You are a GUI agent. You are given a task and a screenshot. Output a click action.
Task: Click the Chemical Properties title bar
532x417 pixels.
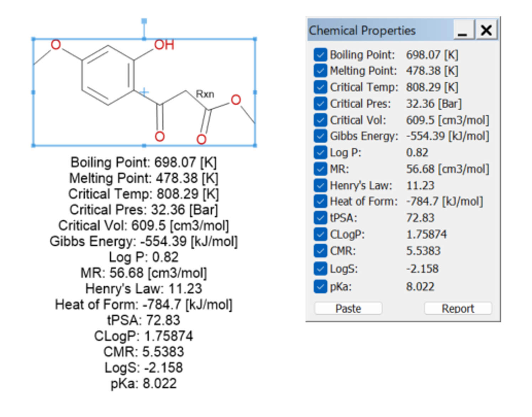pos(377,30)
